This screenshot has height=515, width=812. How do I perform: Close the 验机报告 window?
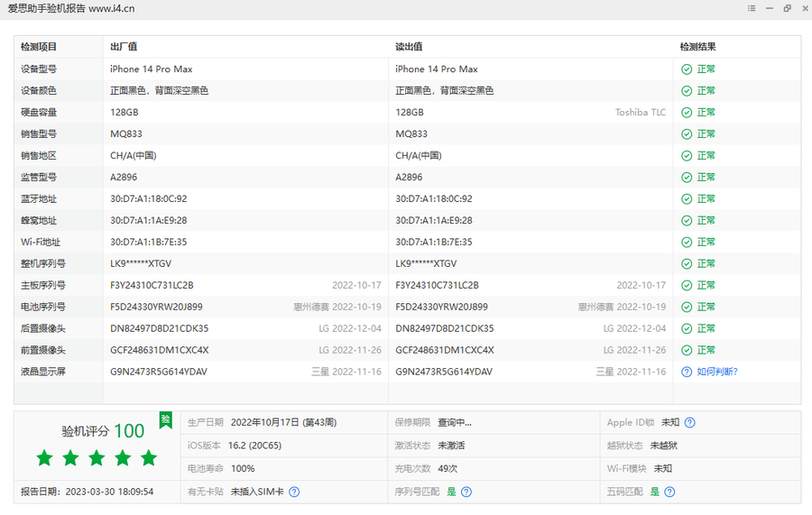pos(806,8)
